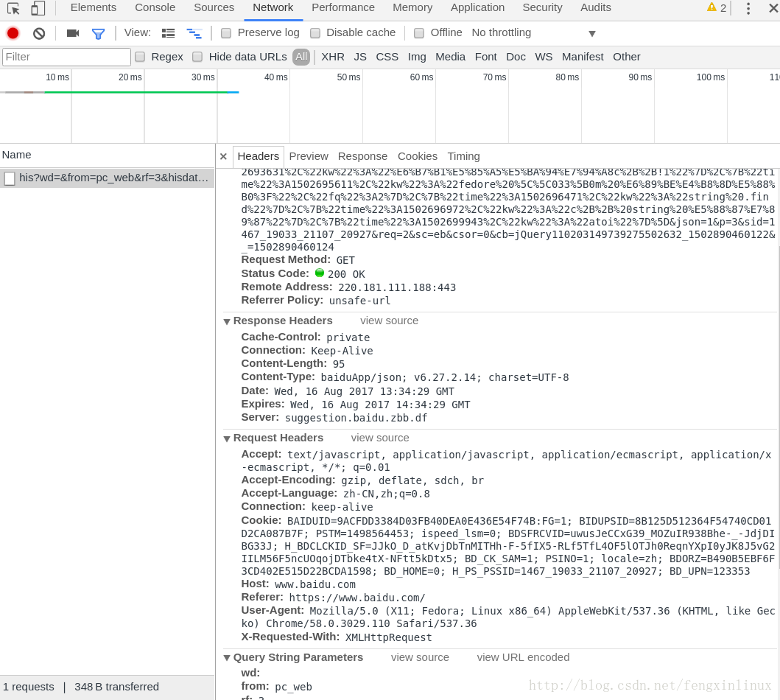The width and height of the screenshot is (780, 700).
Task: Open the Elements tab
Action: coord(94,7)
